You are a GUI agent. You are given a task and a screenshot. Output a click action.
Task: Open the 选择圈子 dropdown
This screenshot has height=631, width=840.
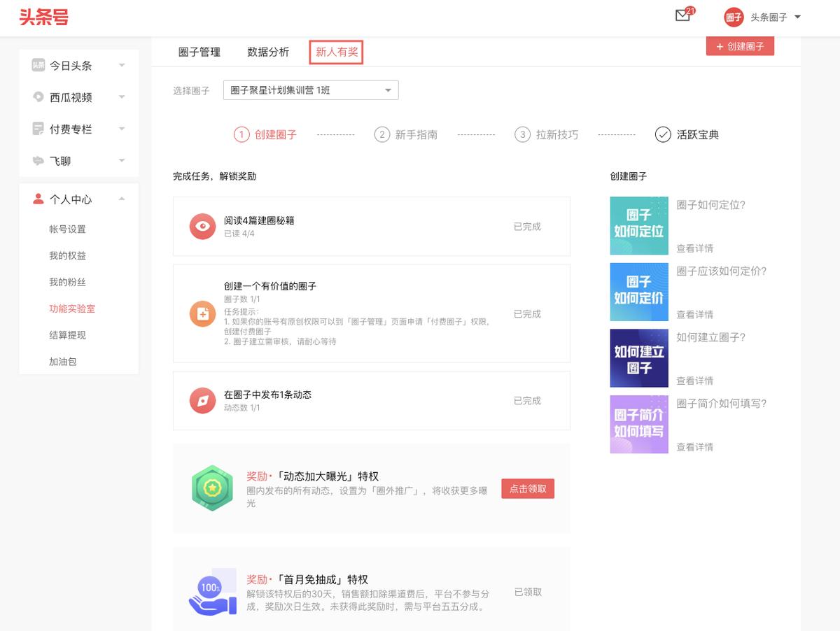(x=310, y=90)
